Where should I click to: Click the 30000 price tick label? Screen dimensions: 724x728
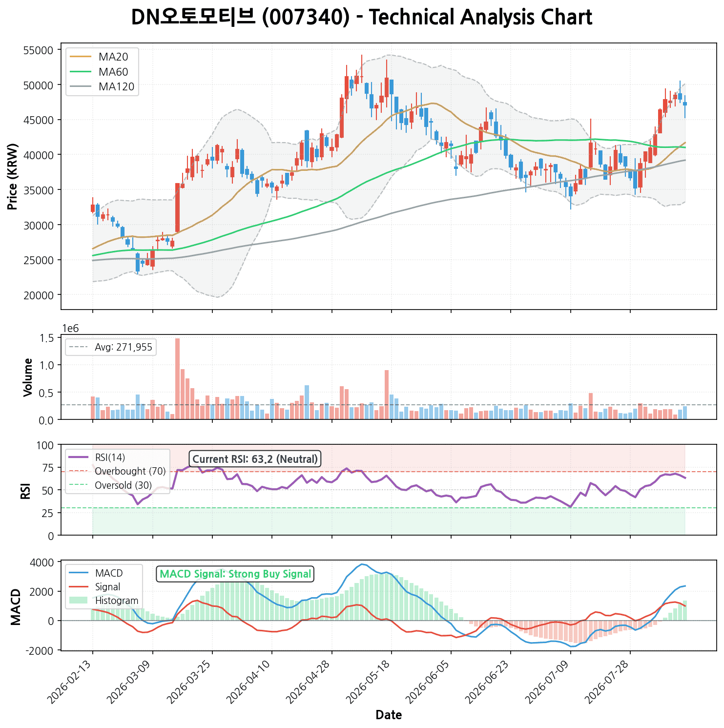pos(38,225)
